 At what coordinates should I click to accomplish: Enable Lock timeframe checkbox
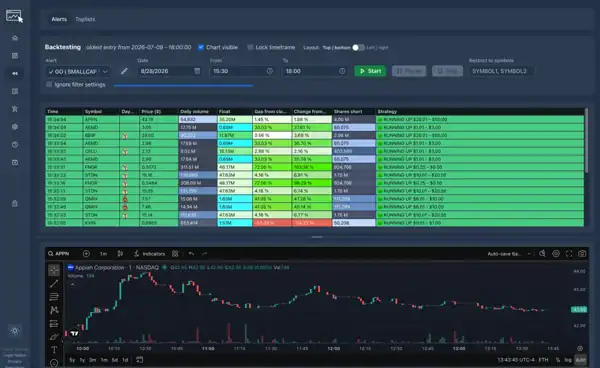[x=250, y=47]
